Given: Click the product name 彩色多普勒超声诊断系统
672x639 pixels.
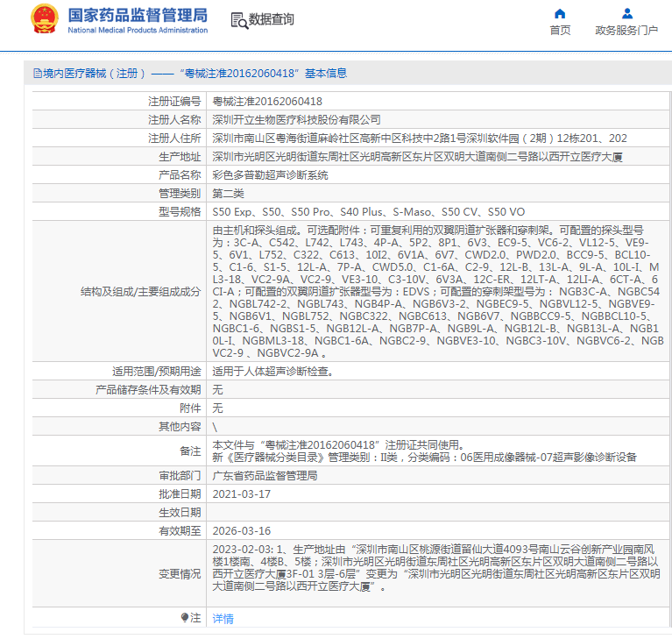Looking at the screenshot, I should [270, 174].
